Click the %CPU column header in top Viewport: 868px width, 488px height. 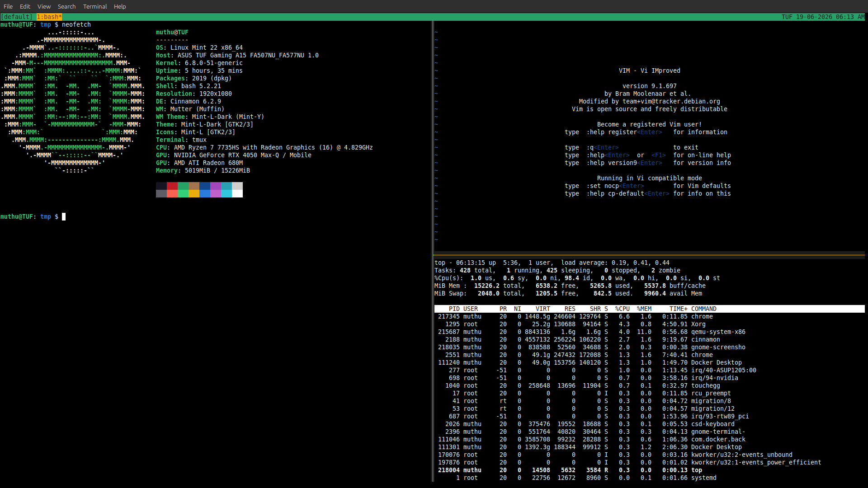(623, 309)
